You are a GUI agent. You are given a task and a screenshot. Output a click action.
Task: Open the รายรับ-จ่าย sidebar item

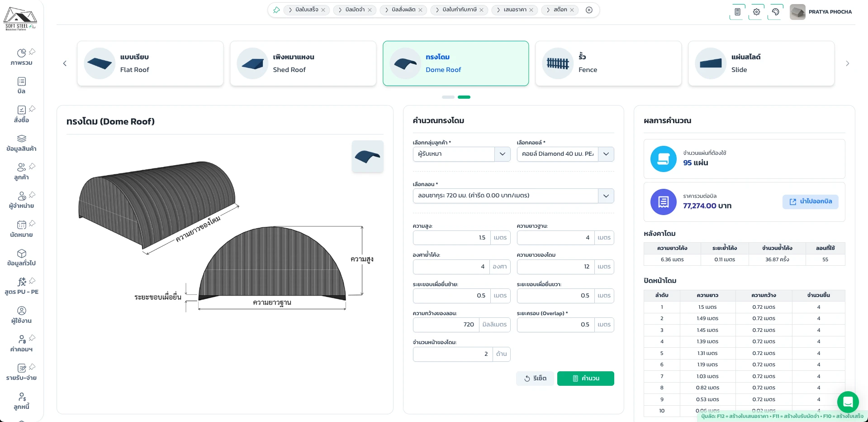click(21, 372)
